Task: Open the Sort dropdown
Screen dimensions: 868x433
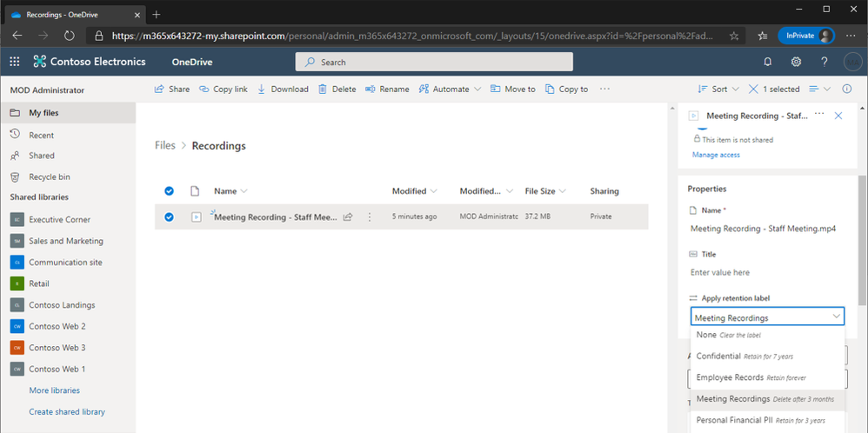Action: (x=718, y=90)
